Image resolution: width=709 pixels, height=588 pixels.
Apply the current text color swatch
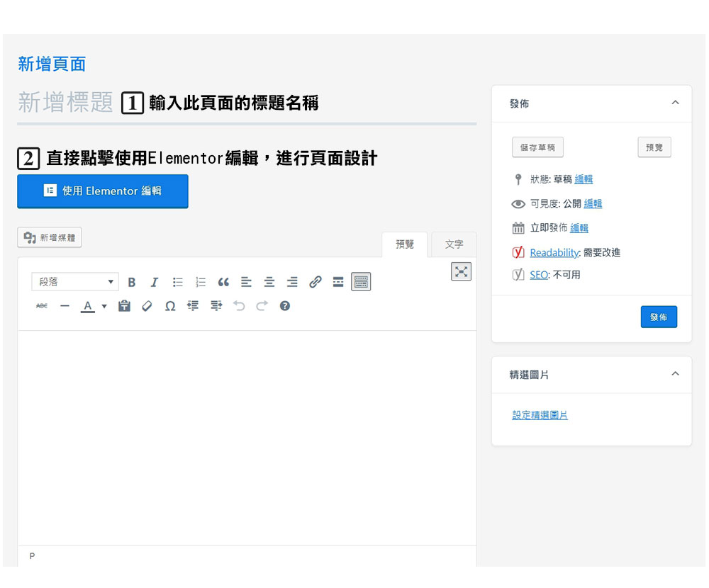87,306
